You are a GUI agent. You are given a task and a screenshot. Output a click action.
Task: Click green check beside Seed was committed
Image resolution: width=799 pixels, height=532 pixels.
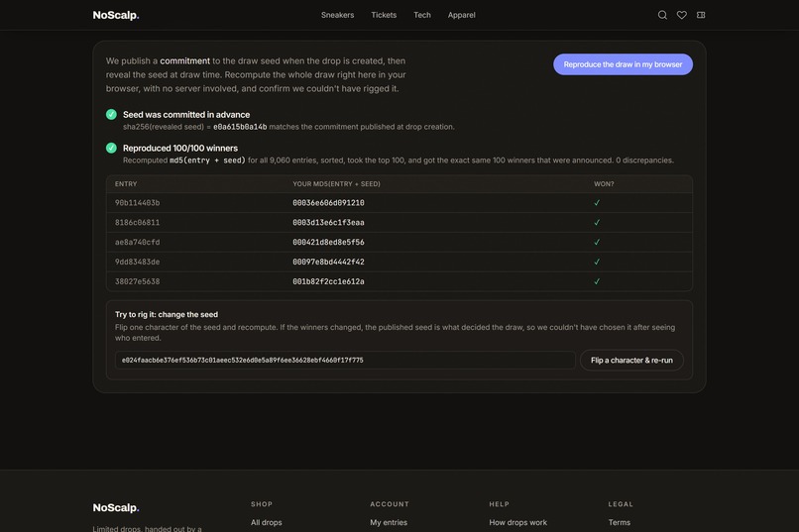pyautogui.click(x=111, y=115)
